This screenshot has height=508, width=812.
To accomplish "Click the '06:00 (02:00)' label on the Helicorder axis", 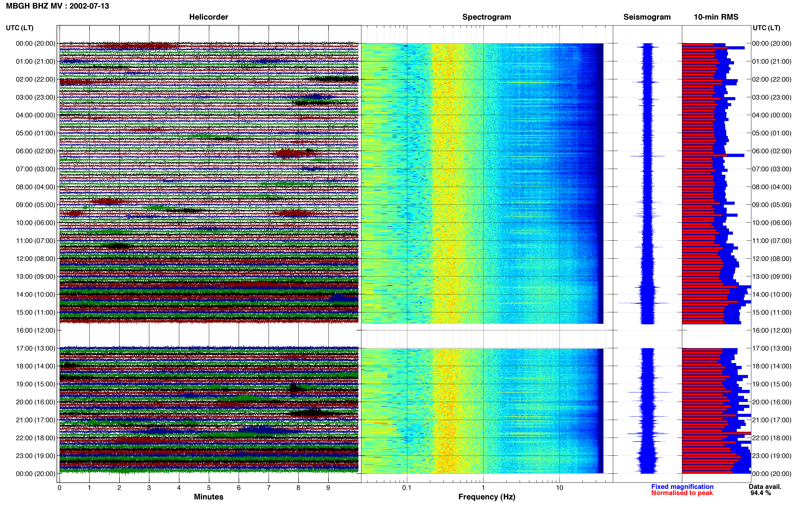I will tap(36, 151).
